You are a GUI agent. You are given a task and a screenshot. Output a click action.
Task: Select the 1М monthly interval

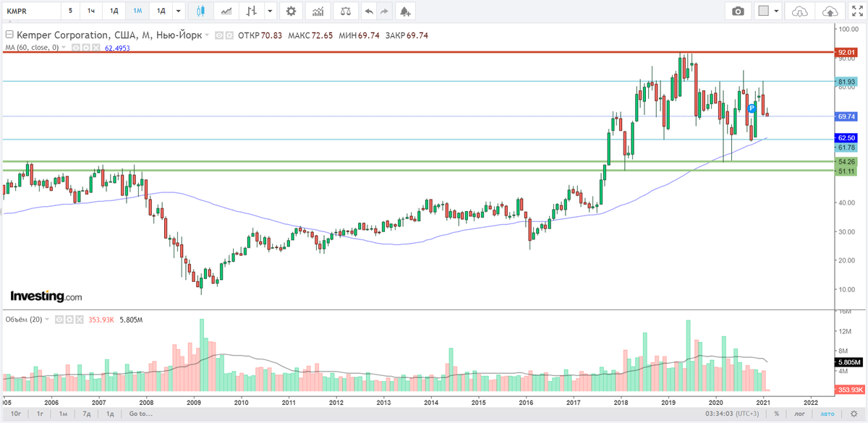[x=137, y=11]
